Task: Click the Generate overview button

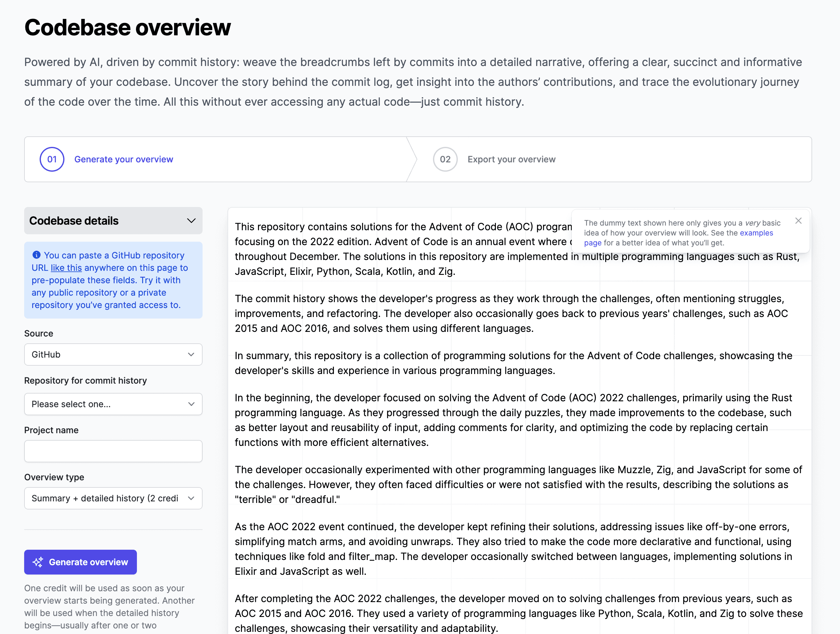Action: (x=88, y=562)
